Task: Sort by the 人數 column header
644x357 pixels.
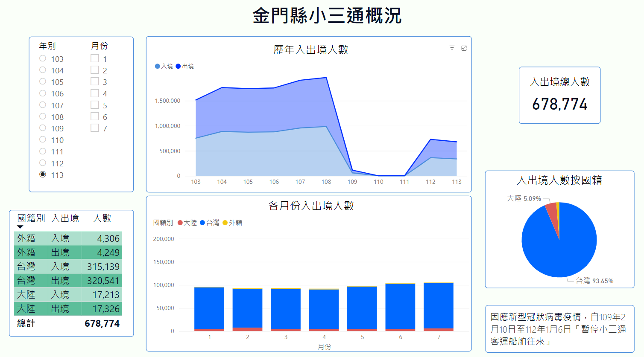Action: [102, 218]
